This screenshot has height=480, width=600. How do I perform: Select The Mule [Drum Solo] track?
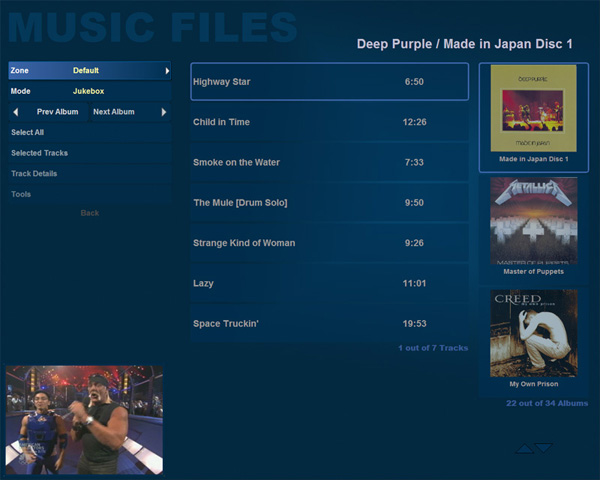pyautogui.click(x=329, y=202)
